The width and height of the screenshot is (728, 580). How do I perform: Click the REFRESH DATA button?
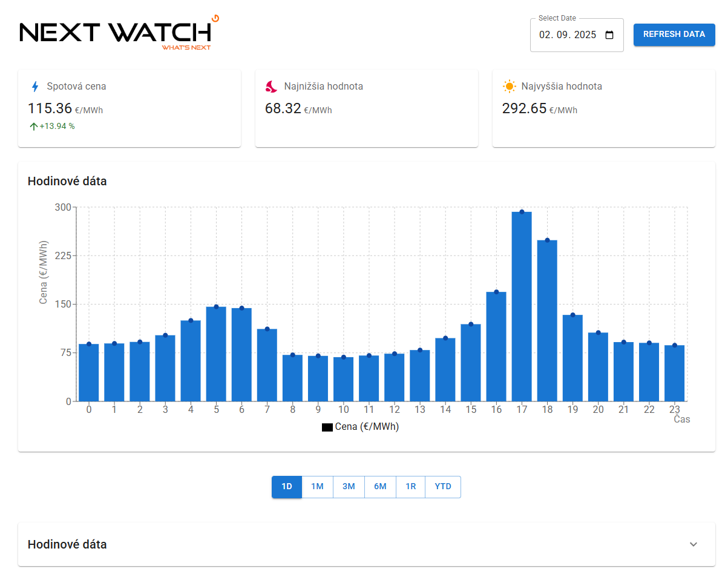point(674,35)
